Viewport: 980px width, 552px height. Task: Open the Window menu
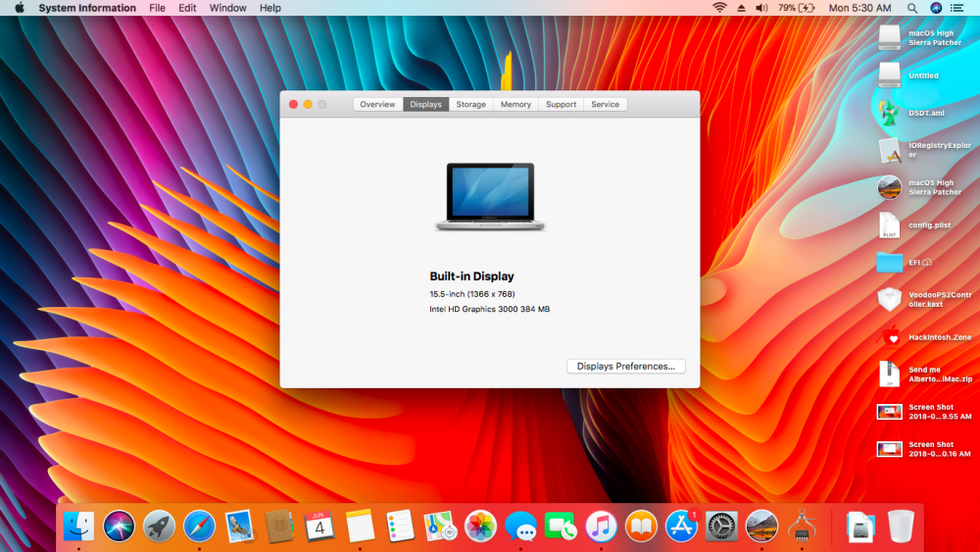click(227, 8)
